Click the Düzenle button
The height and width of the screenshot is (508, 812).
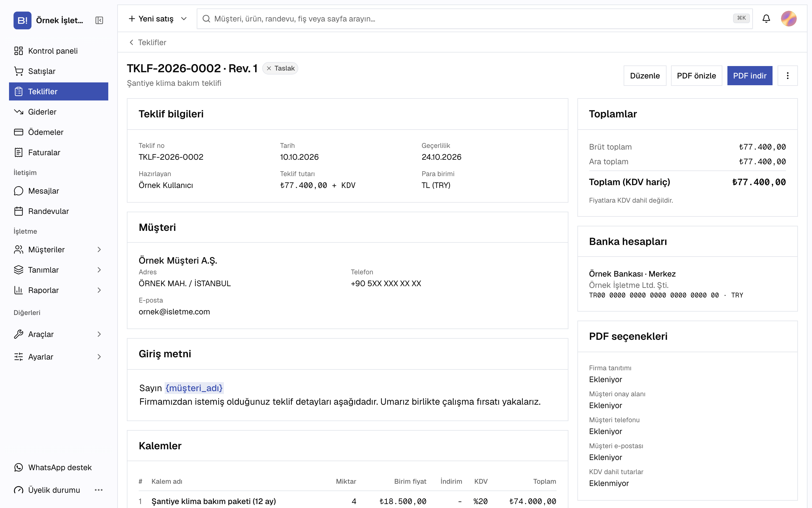pyautogui.click(x=645, y=76)
